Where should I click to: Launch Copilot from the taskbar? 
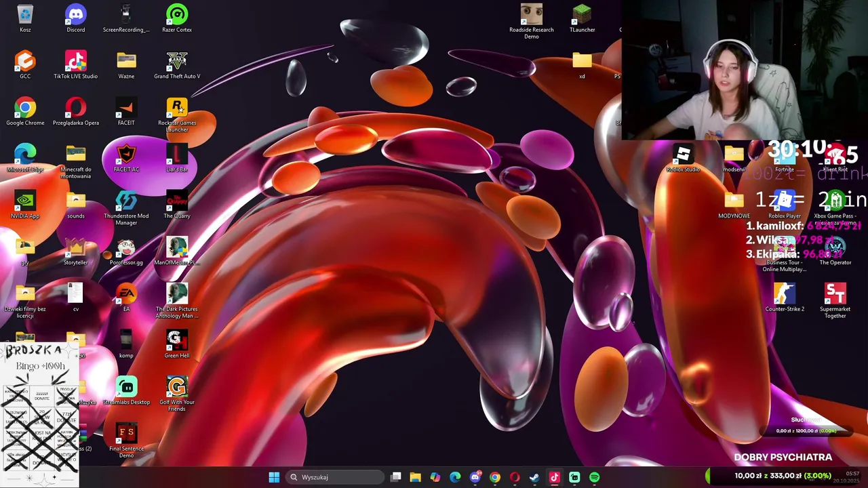point(435,477)
